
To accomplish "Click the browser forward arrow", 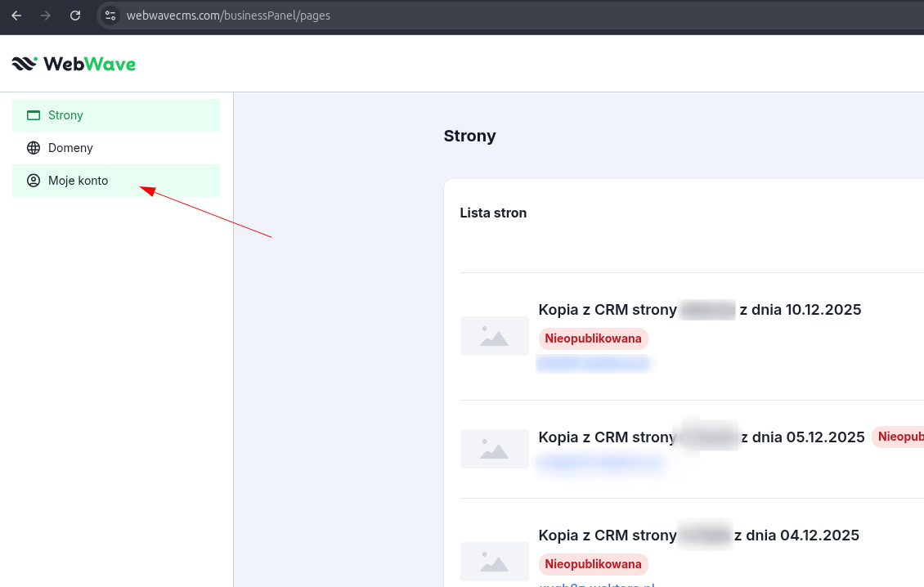I will tap(46, 16).
